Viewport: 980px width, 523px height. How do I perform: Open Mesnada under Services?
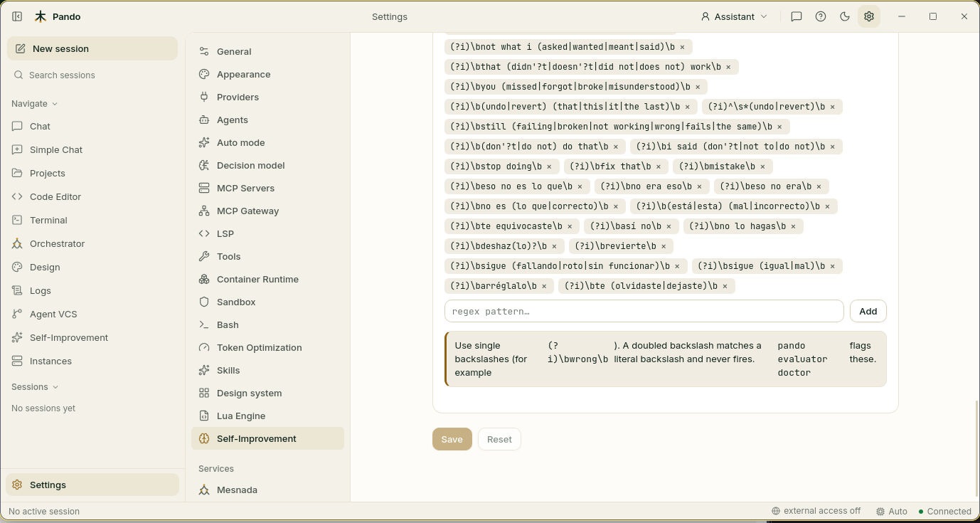click(267, 490)
